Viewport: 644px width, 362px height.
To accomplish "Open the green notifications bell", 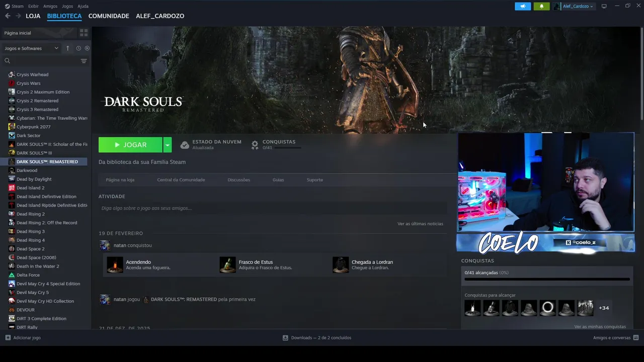I will [541, 6].
